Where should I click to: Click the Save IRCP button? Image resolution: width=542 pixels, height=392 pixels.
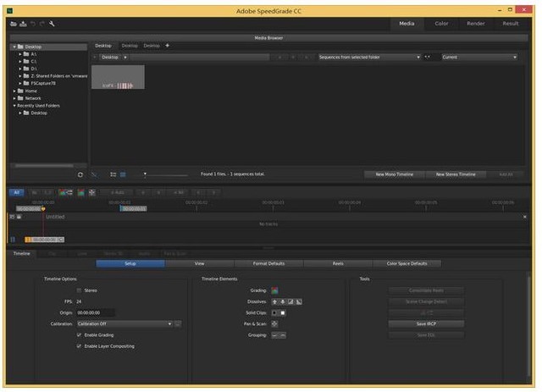click(427, 323)
